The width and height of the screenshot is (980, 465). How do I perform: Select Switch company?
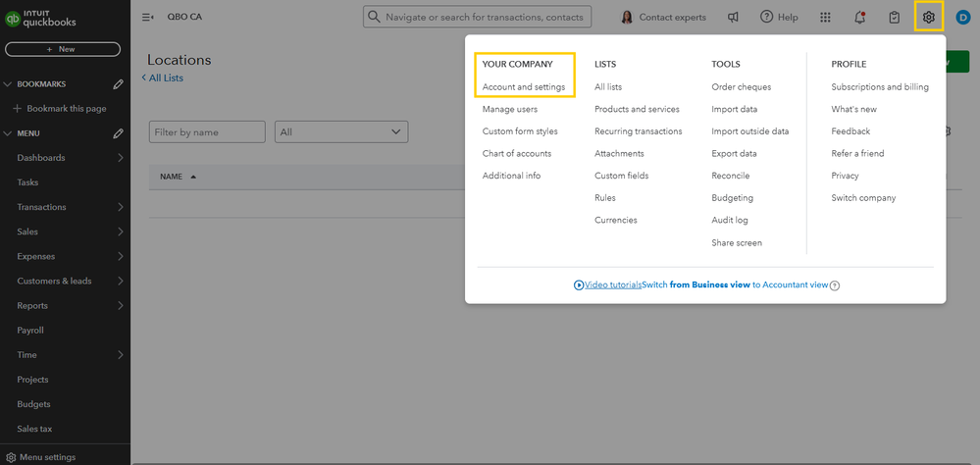(863, 197)
